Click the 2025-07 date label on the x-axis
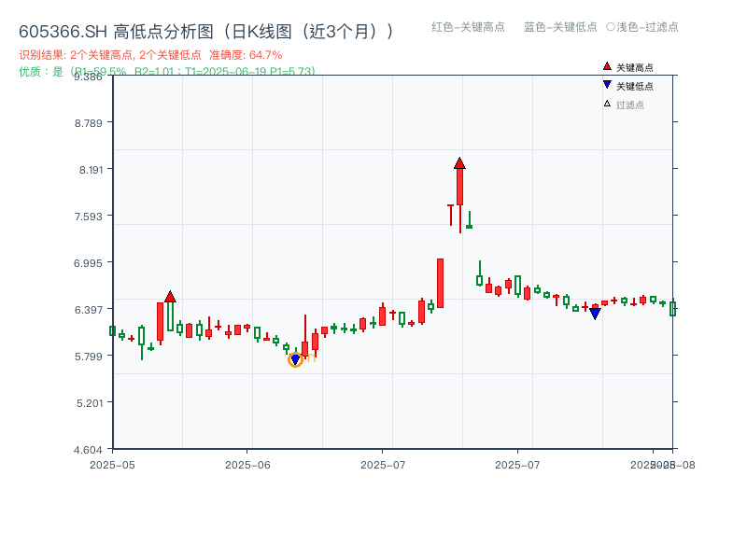The width and height of the screenshot is (747, 560). 383,461
